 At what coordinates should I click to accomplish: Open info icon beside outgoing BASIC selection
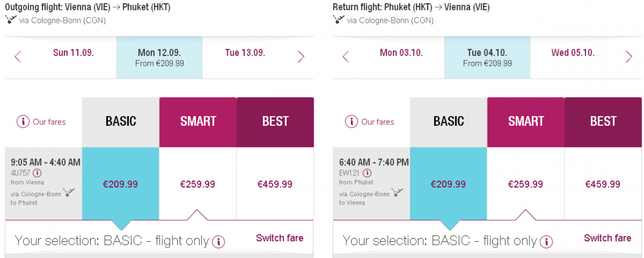pos(218,241)
